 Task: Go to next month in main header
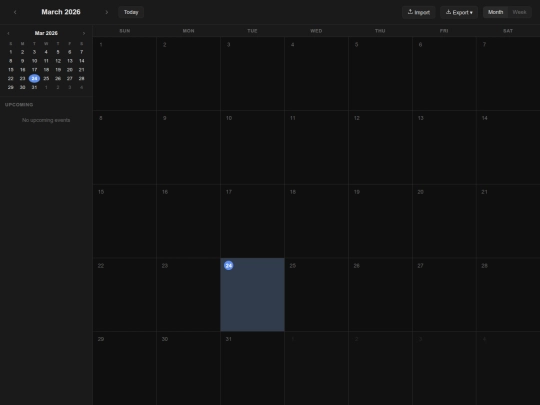[106, 12]
